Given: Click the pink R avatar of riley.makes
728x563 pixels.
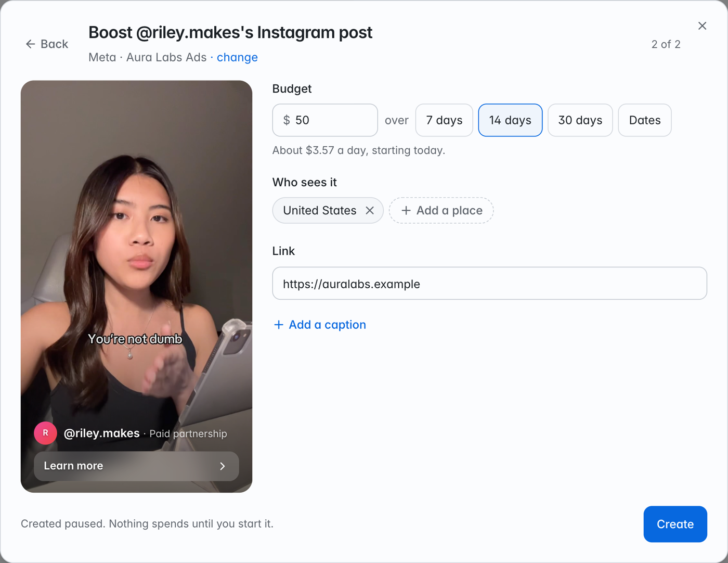Looking at the screenshot, I should [45, 433].
